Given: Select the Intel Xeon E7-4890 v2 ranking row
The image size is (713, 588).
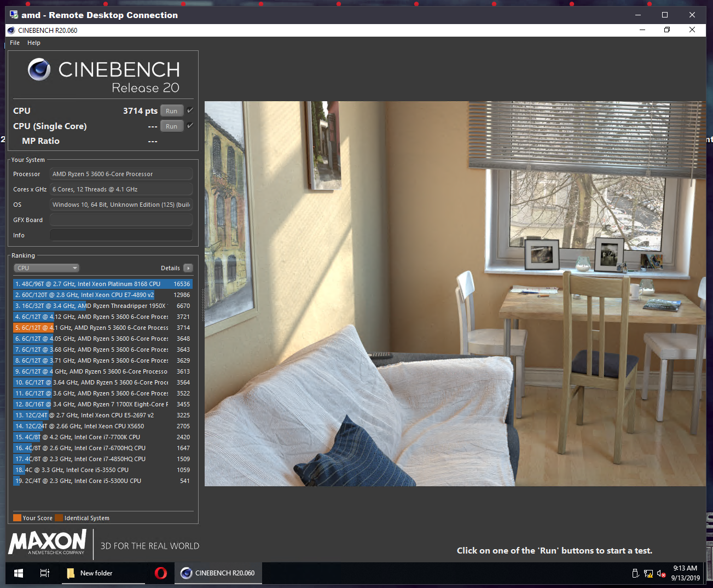Looking at the screenshot, I should click(103, 295).
